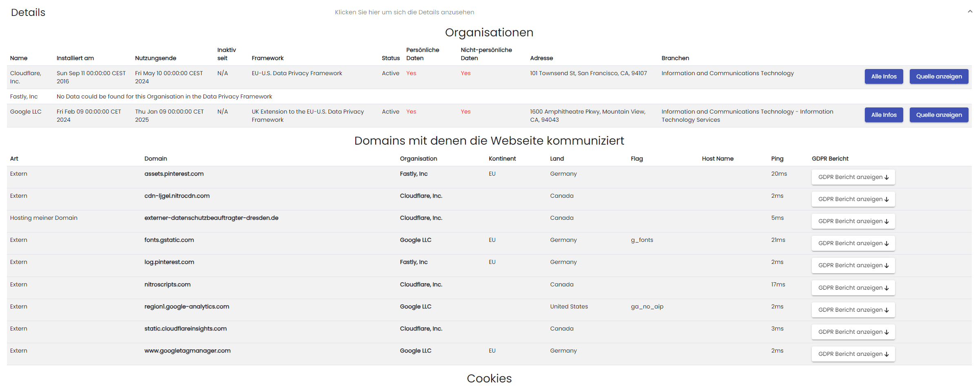Expand GDPR Bericht for static.cloudflareinsights.com
This screenshot has height=391, width=980.
[853, 332]
